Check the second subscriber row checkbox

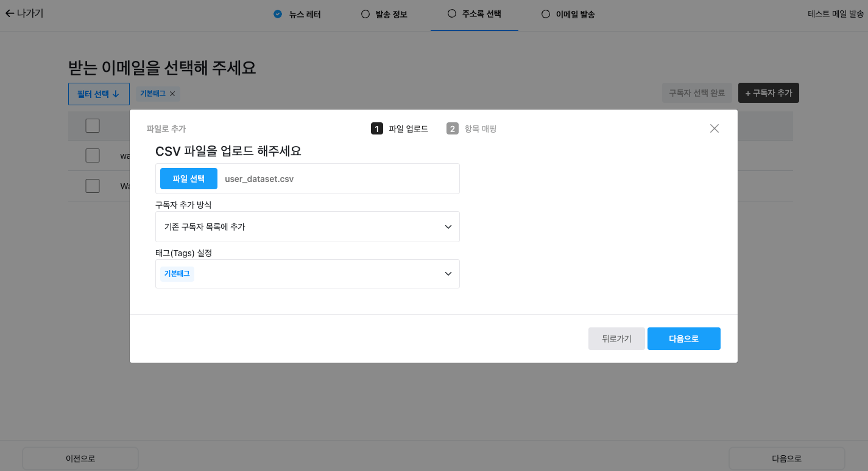pyautogui.click(x=92, y=186)
